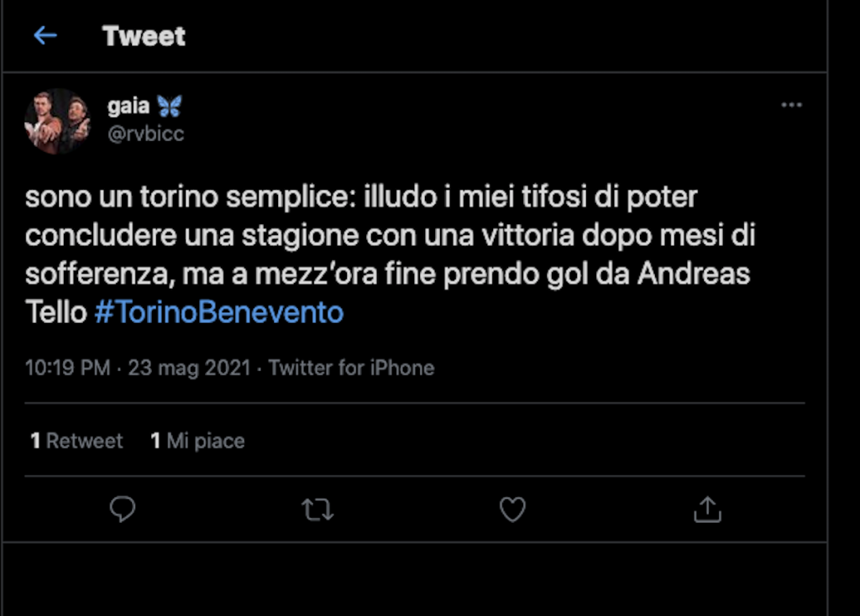Reply to the tweet

coord(123,509)
